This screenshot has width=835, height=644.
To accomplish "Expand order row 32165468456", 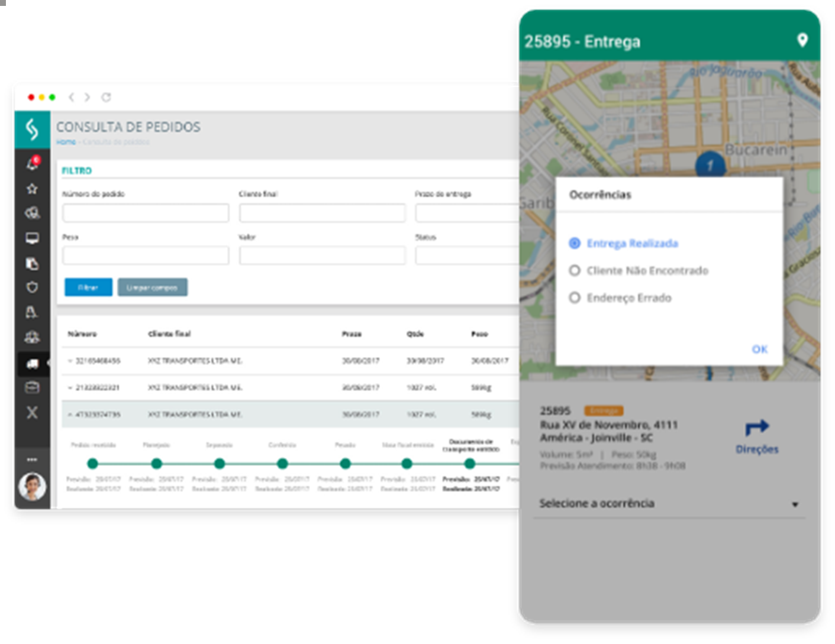I will coord(70,361).
